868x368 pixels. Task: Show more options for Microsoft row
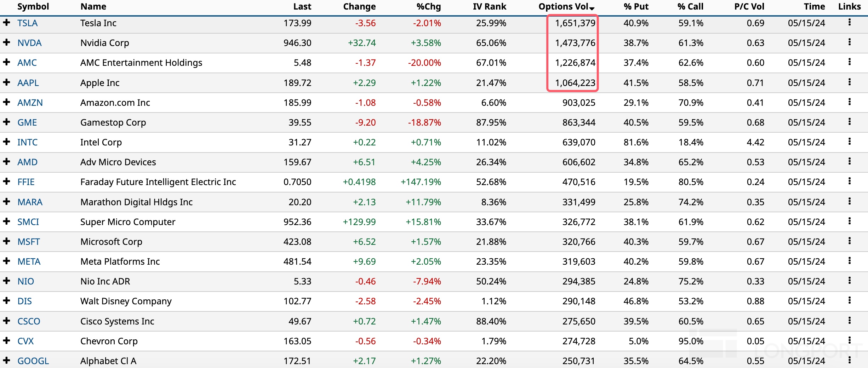click(849, 241)
